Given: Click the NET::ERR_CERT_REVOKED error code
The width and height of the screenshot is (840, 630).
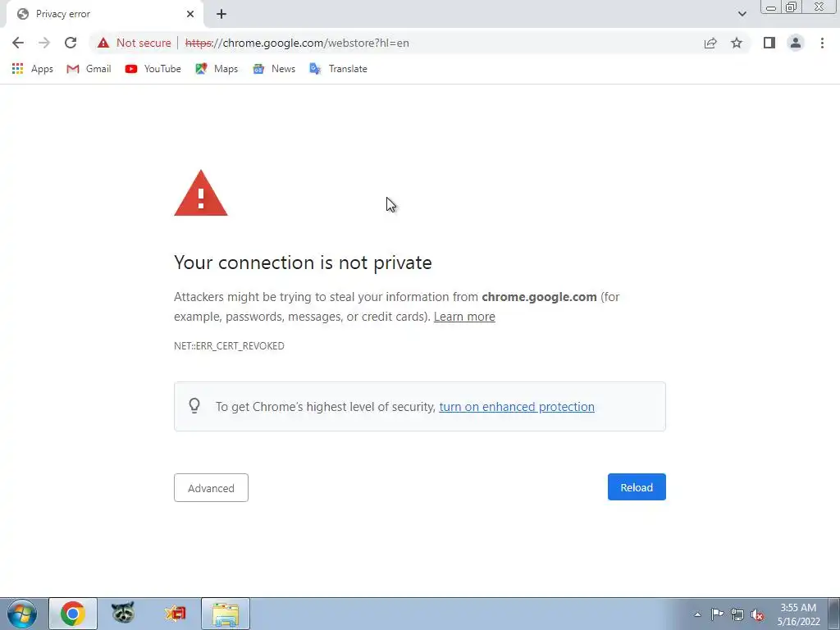Looking at the screenshot, I should pos(230,346).
